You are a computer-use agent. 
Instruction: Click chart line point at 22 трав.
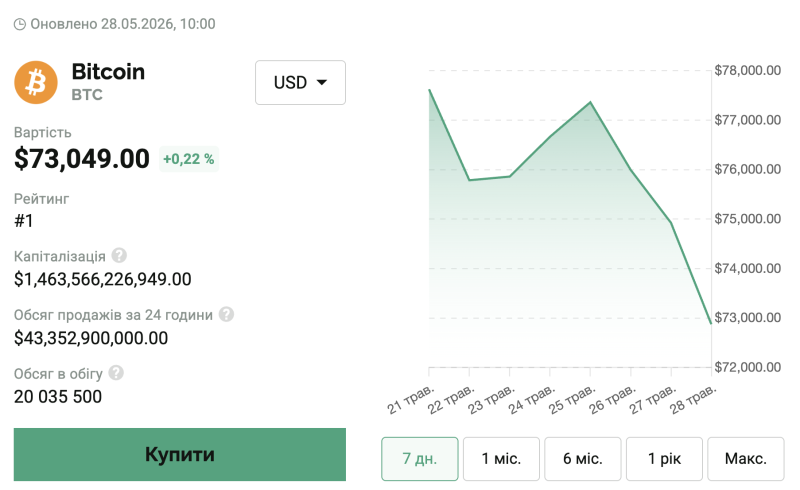(x=469, y=180)
